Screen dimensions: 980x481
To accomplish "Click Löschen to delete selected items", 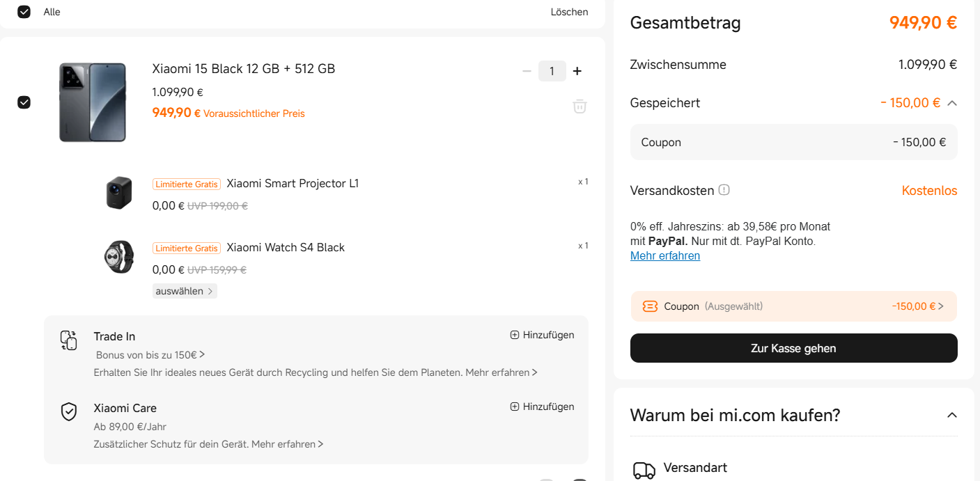I will click(569, 12).
